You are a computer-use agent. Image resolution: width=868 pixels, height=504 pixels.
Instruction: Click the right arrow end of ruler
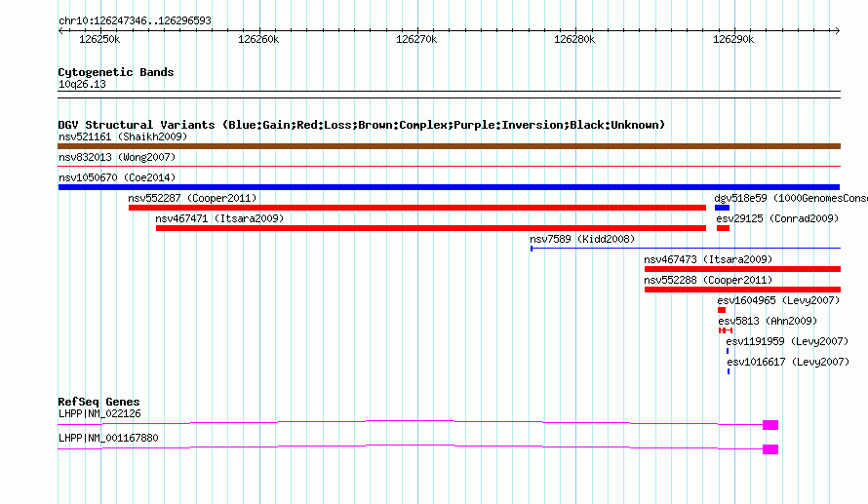coord(837,31)
